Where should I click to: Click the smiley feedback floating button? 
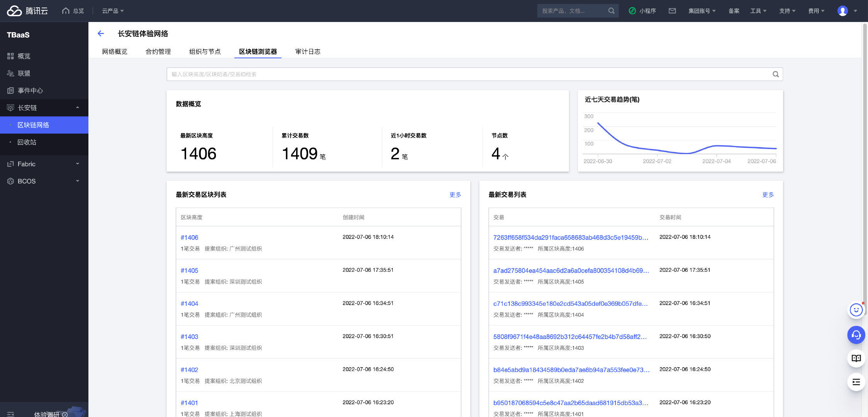(856, 310)
